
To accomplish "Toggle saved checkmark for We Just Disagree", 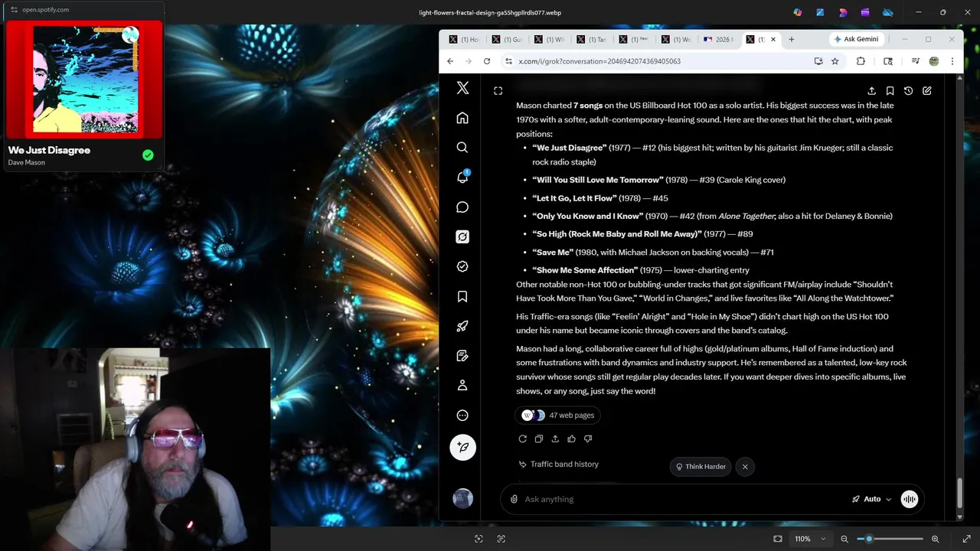I will pyautogui.click(x=148, y=155).
